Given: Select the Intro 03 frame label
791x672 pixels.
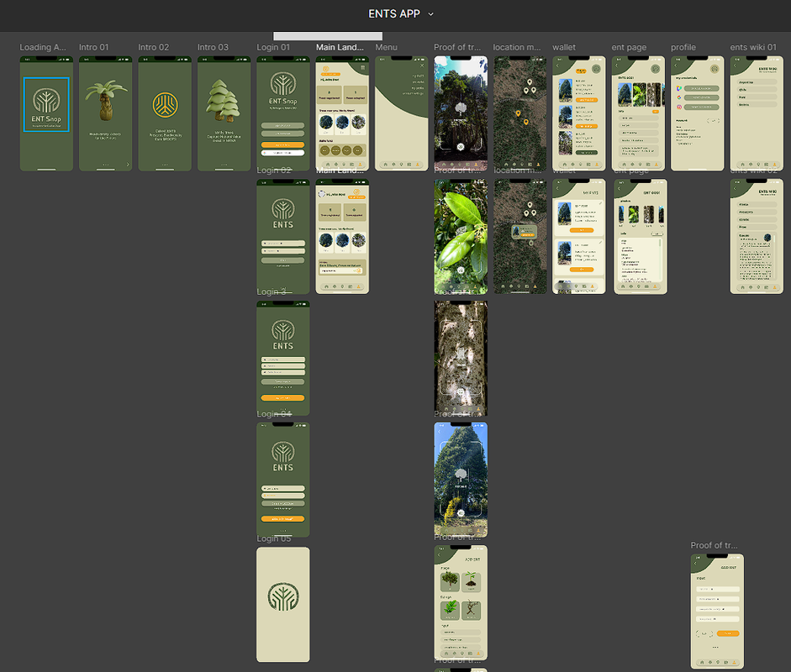Looking at the screenshot, I should point(213,47).
